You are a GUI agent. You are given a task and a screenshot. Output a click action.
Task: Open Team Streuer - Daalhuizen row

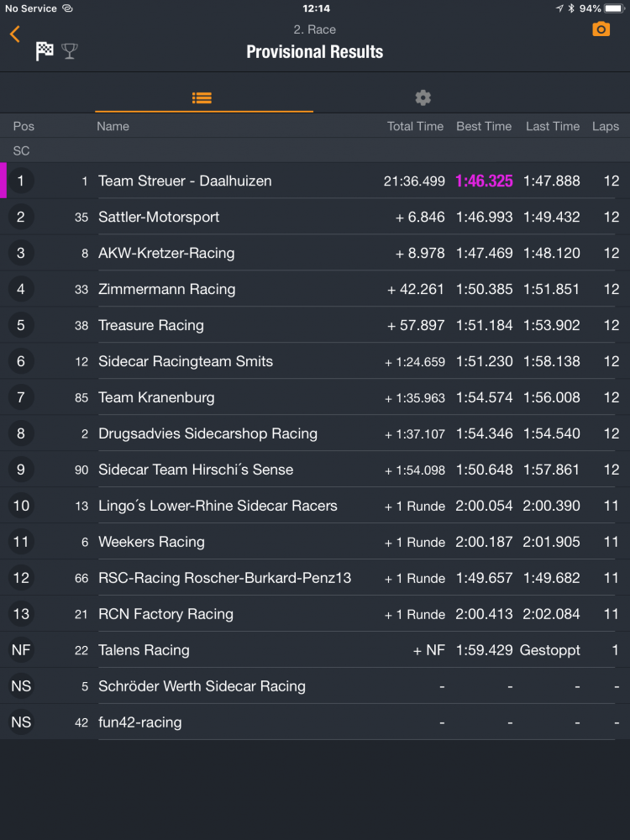(185, 181)
